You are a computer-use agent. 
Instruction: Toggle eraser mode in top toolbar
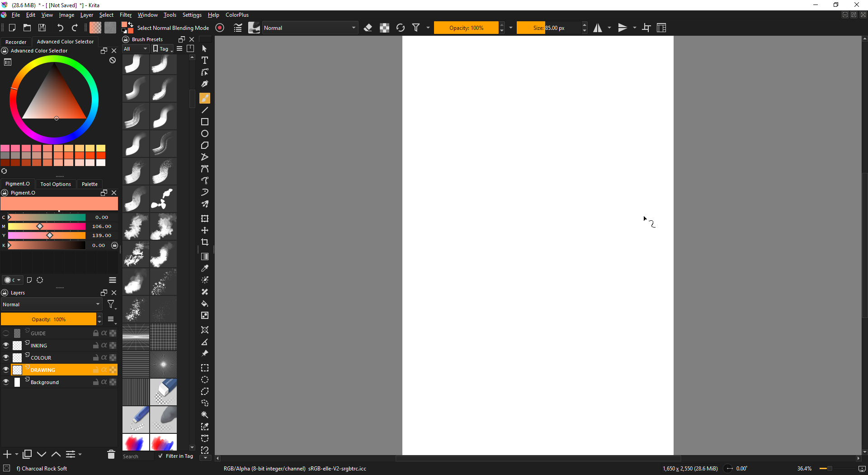(368, 28)
